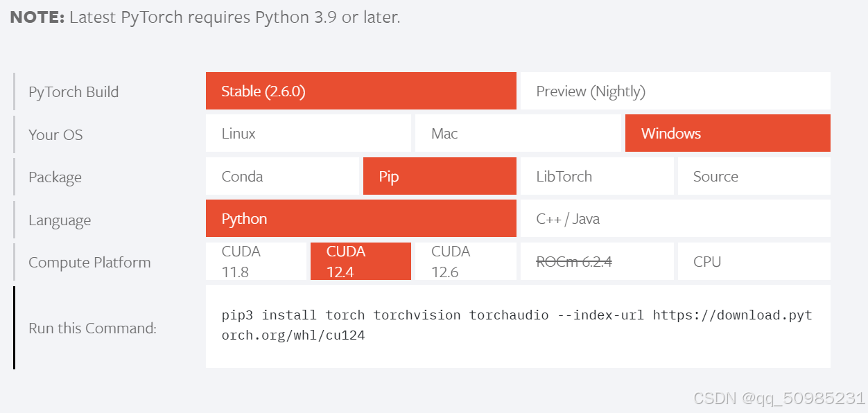
Task: Choose Python as the language
Action: point(361,219)
